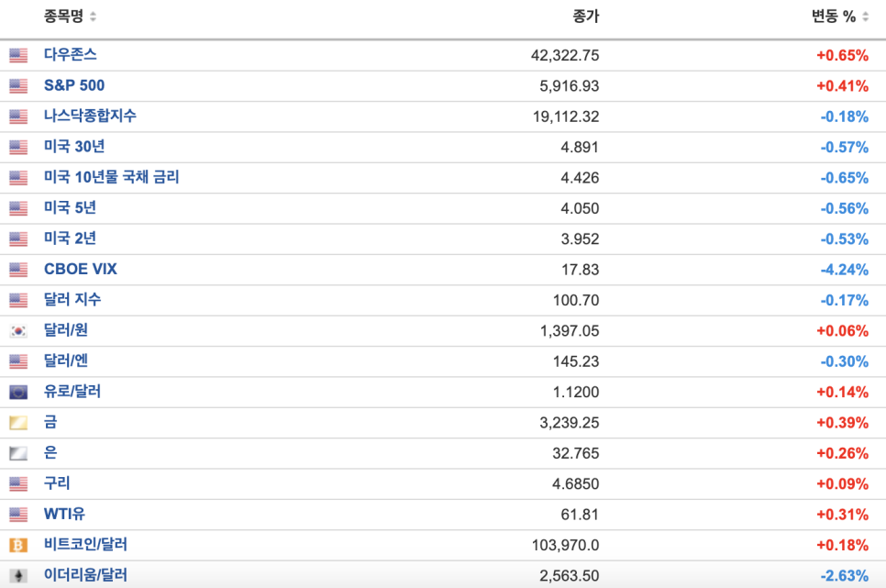
Task: Open the 다우존스 link
Action: point(71,55)
